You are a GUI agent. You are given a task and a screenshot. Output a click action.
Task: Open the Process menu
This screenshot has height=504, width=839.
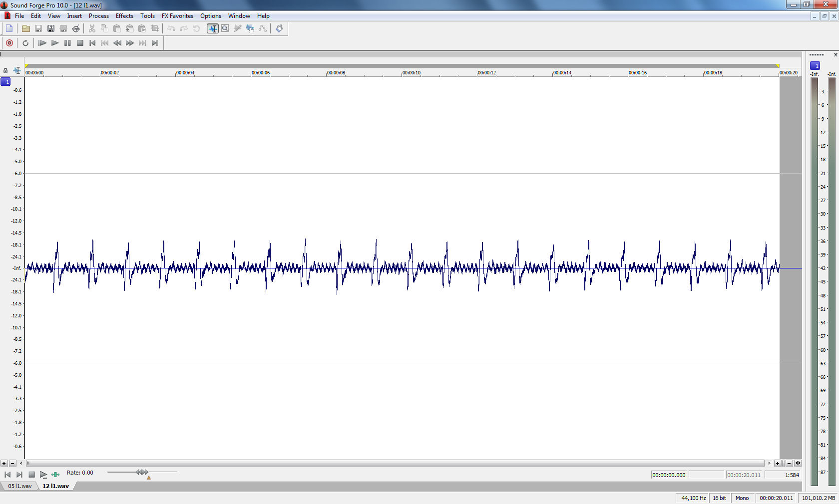98,16
